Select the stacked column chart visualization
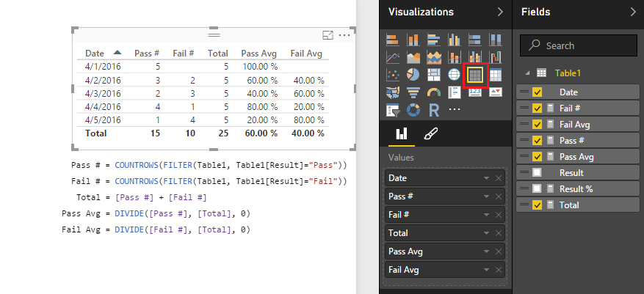 (x=413, y=40)
